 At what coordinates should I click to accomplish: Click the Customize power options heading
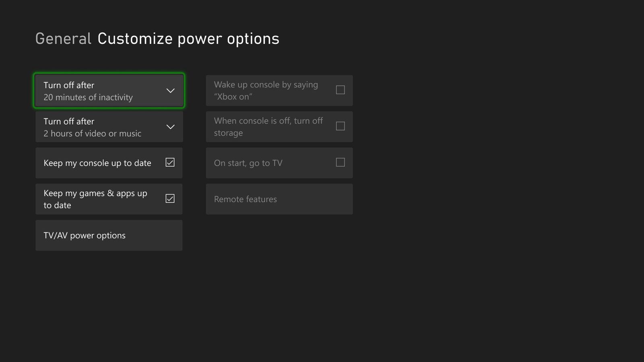click(x=188, y=38)
